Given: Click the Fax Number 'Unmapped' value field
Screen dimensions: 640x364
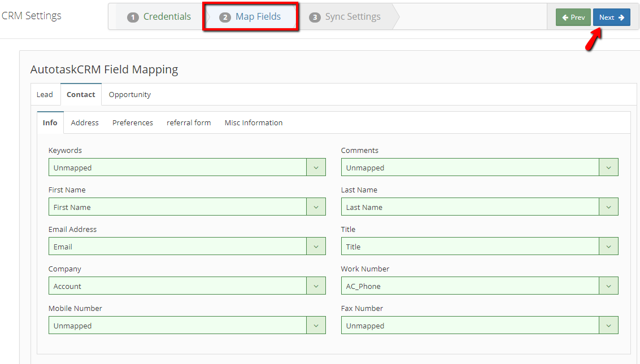Looking at the screenshot, I should 470,325.
